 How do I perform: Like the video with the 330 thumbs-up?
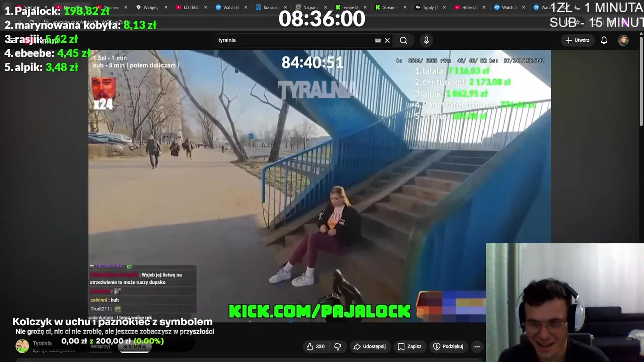pos(315,346)
